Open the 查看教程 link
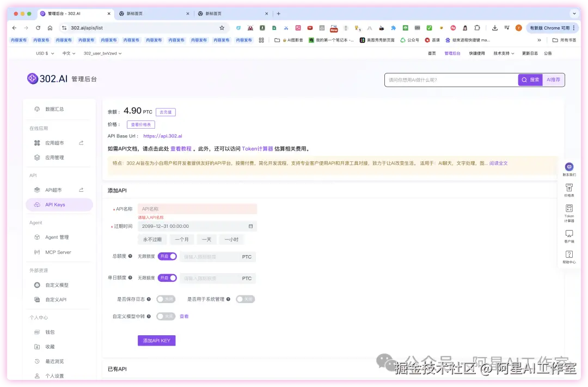The height and width of the screenshot is (387, 588). [x=181, y=149]
